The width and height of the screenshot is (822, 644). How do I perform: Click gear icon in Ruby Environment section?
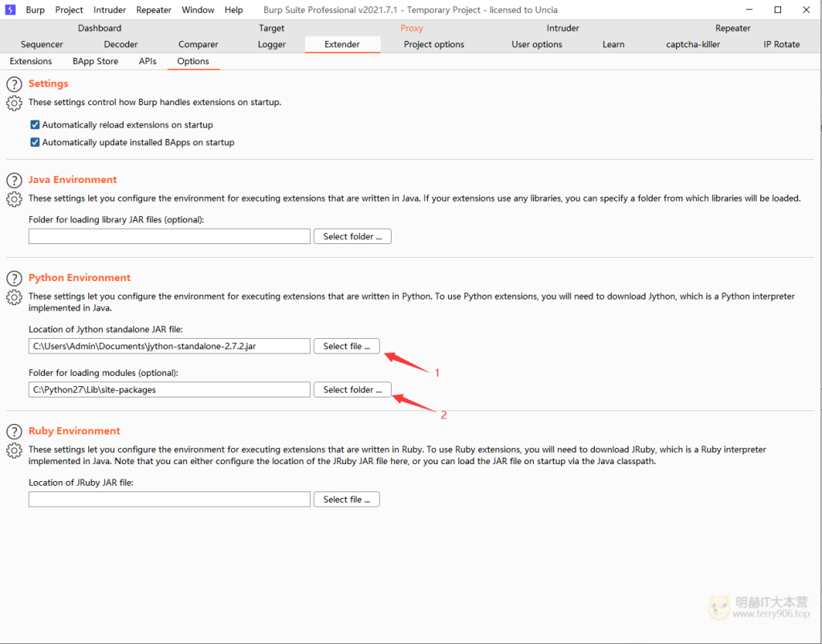tap(14, 450)
